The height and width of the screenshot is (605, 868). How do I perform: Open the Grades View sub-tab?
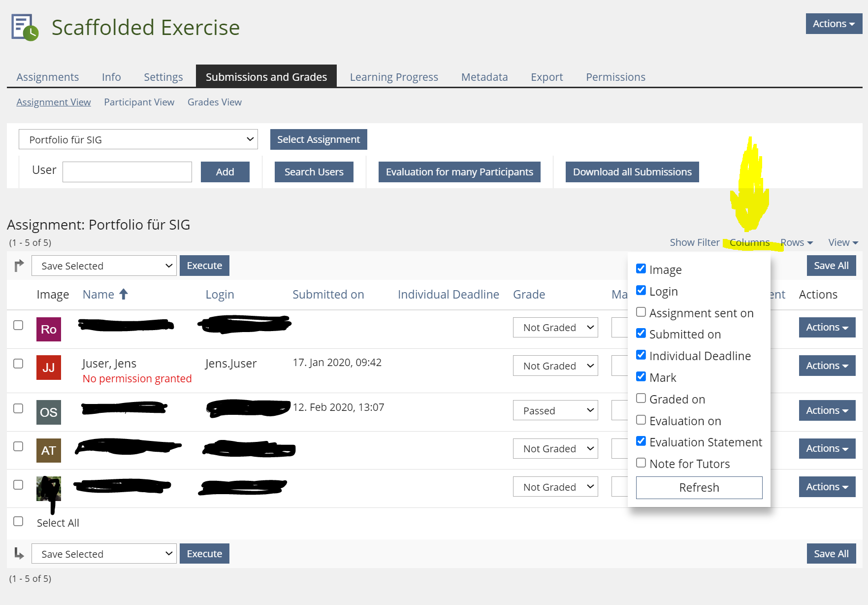click(214, 102)
